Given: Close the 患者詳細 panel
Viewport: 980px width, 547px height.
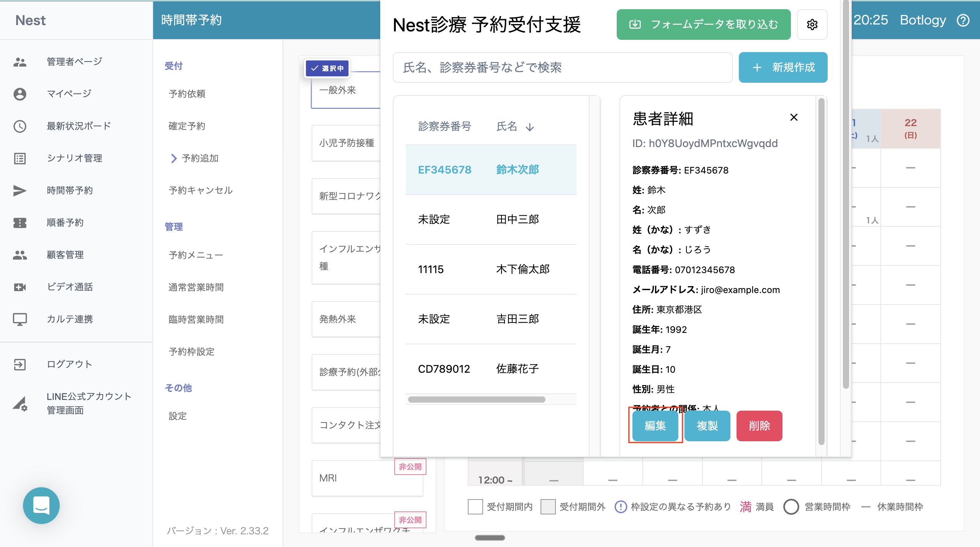Looking at the screenshot, I should [x=794, y=117].
